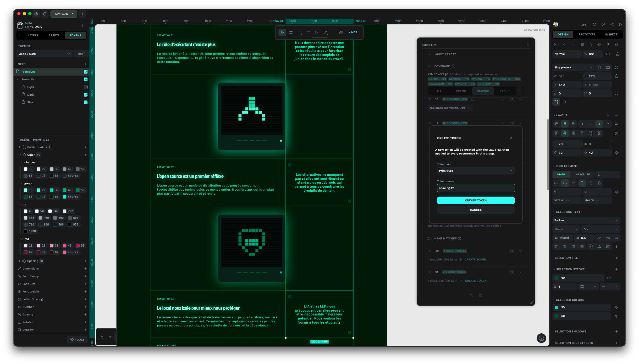The image size is (639, 364).
Task: Lock the width/height proportions
Action: 617,76
